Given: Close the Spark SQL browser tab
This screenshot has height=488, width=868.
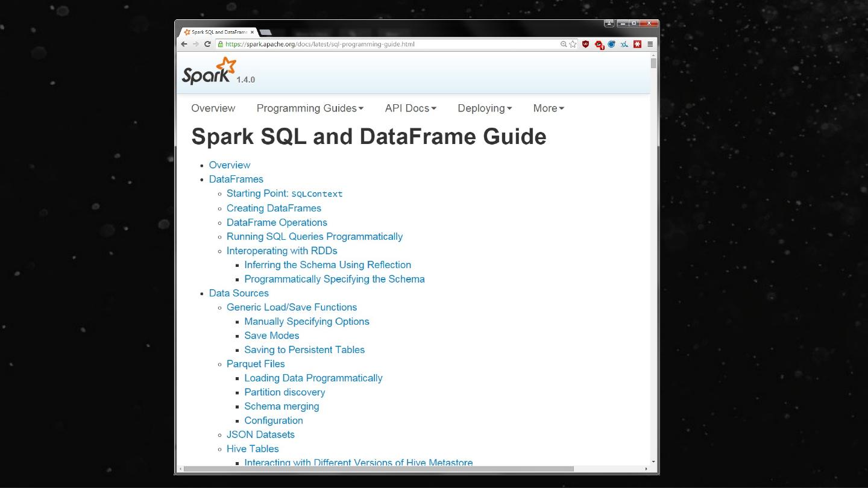Looking at the screenshot, I should 252,32.
